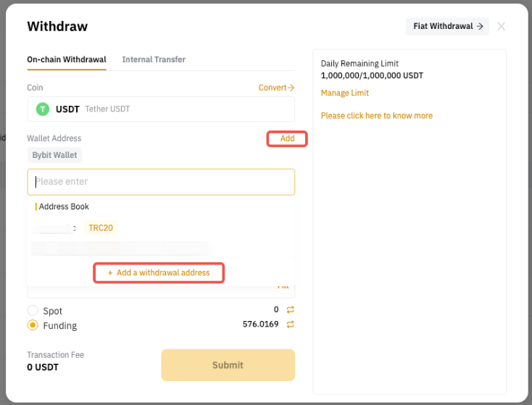This screenshot has height=405, width=532.
Task: Click the Add wallet address link
Action: click(x=287, y=138)
